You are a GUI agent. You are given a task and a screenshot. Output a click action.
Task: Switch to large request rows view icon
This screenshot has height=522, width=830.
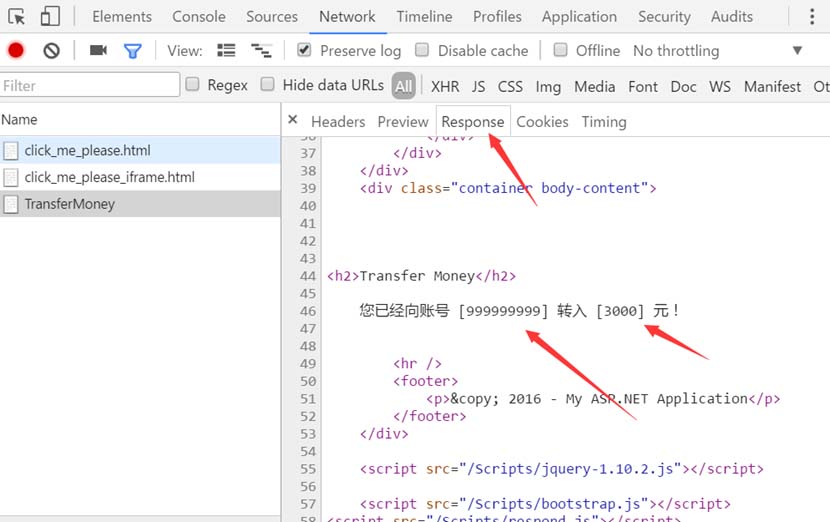tap(226, 50)
